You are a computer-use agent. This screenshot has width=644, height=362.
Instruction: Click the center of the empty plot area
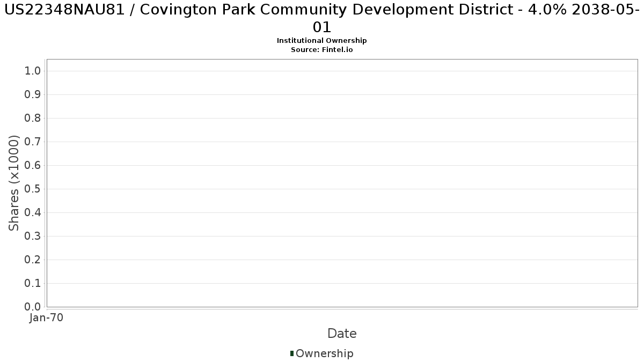pyautogui.click(x=342, y=183)
